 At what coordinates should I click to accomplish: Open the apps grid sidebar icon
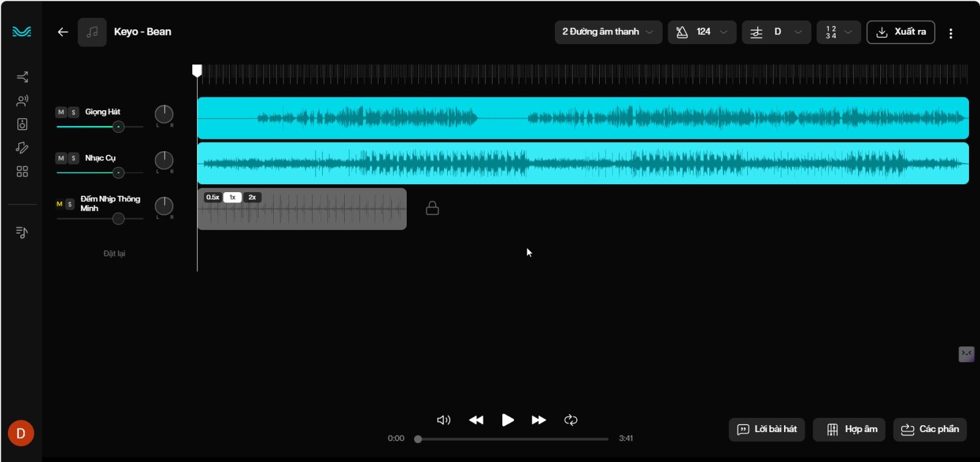[22, 171]
